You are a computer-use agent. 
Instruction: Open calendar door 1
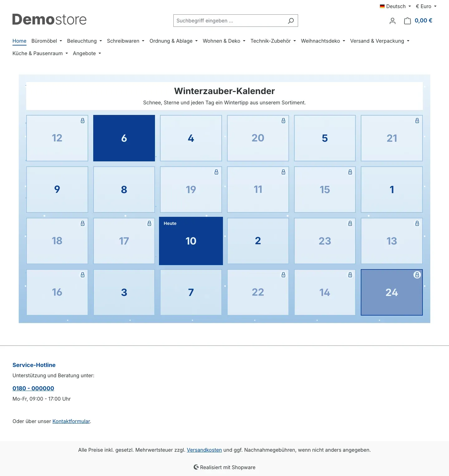(x=392, y=189)
